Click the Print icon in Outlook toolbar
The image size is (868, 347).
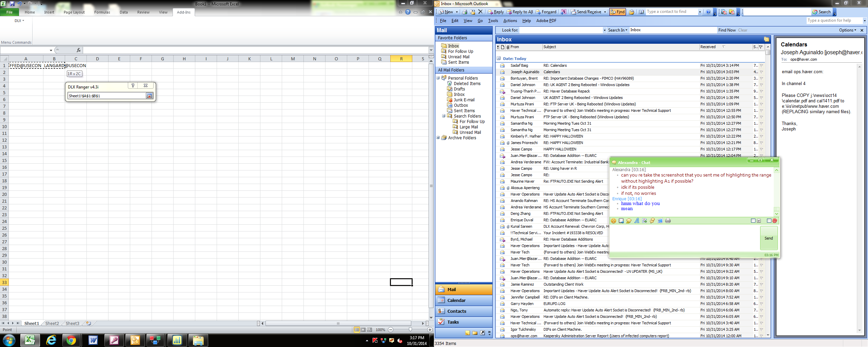point(465,12)
